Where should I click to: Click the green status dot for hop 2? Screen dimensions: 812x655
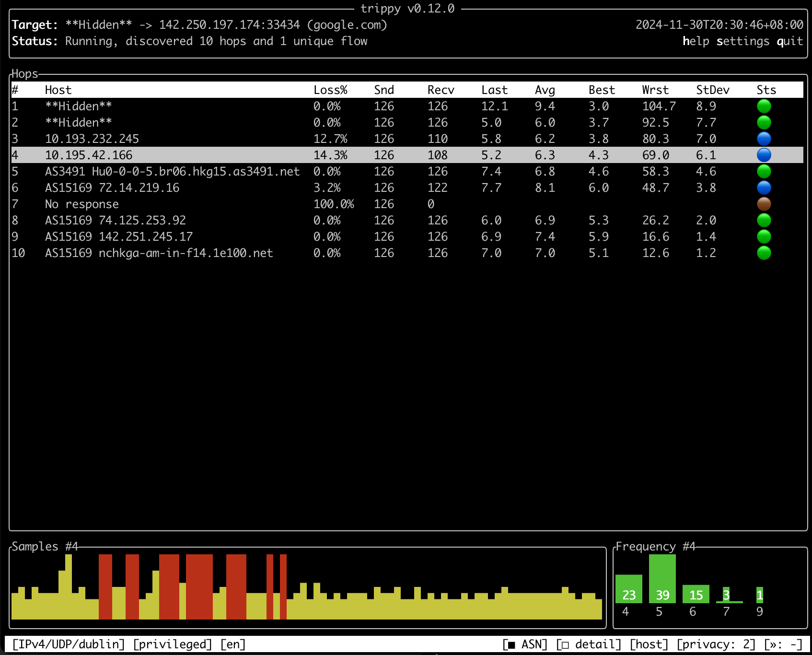(x=764, y=122)
